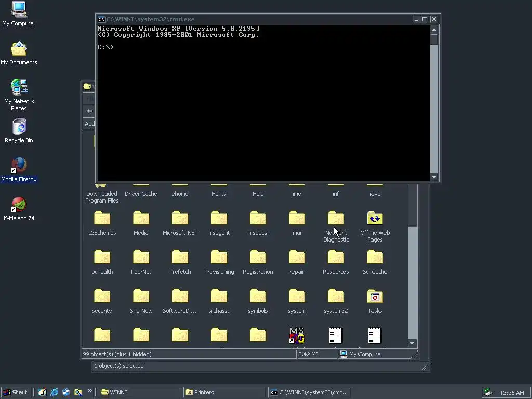The width and height of the screenshot is (532, 399).
Task: Click '99 object(s) (plus 1 hidden)' status text
Action: (x=117, y=354)
